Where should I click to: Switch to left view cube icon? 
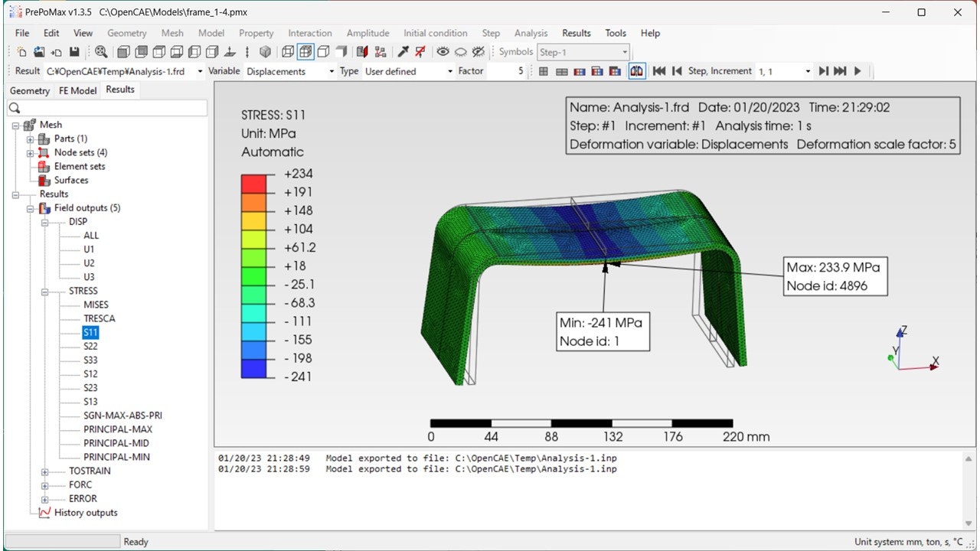point(194,52)
